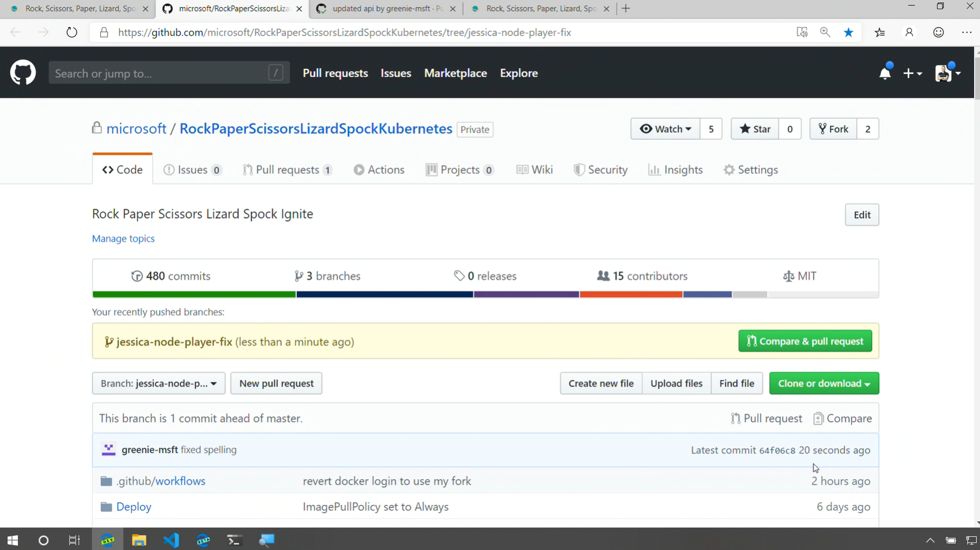
Task: Click the lock icon in the address bar
Action: click(104, 32)
